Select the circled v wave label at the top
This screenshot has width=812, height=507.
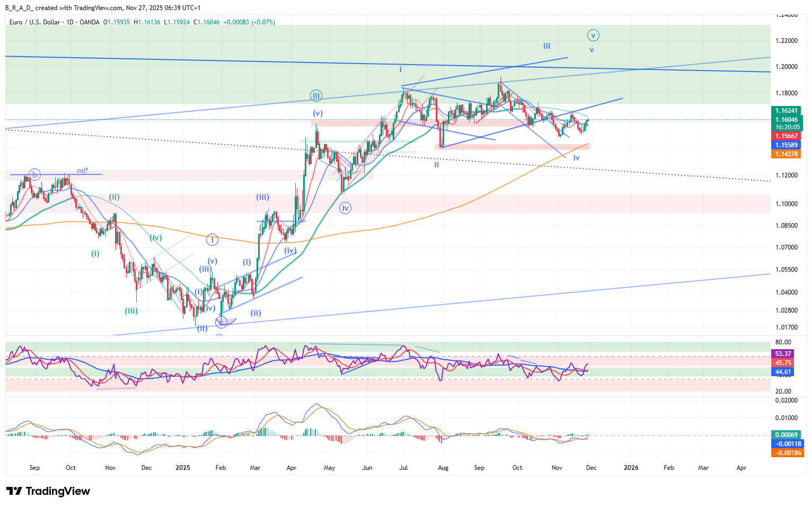click(x=593, y=35)
